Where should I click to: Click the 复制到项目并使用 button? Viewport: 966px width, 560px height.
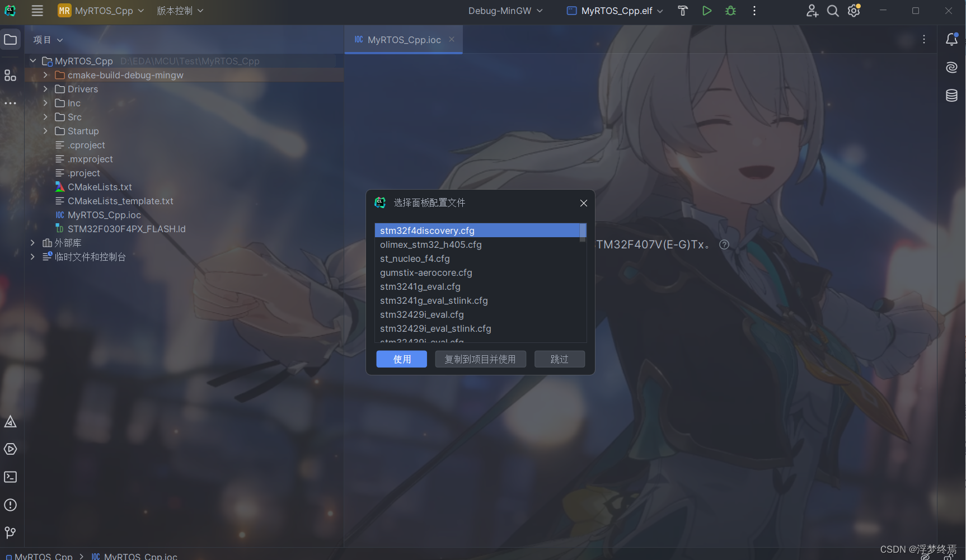coord(480,359)
